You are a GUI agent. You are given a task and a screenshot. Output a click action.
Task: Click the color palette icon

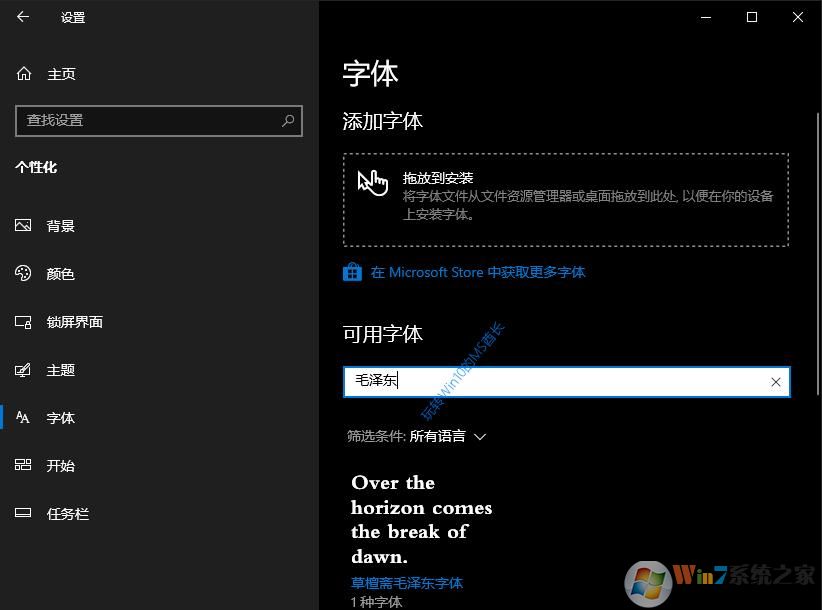23,273
